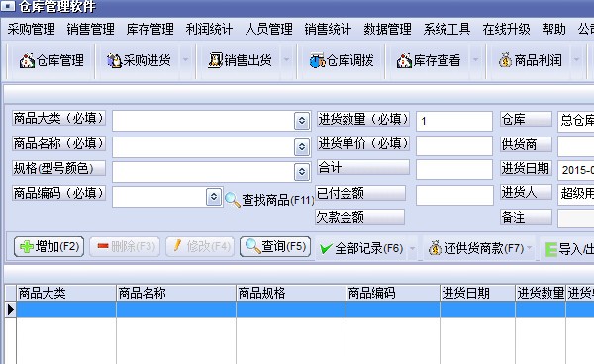Viewport: 594px width, 364px height.
Task: Click the 进货数量 column header
Action: 541,293
